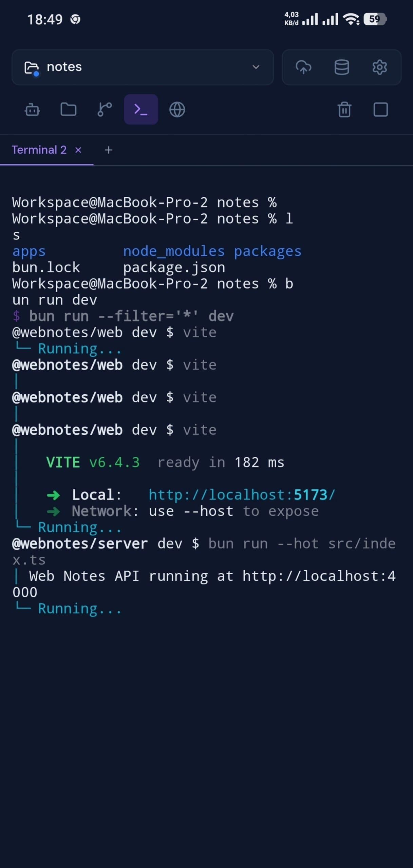
Task: Open the web browser globe icon
Action: click(x=177, y=110)
